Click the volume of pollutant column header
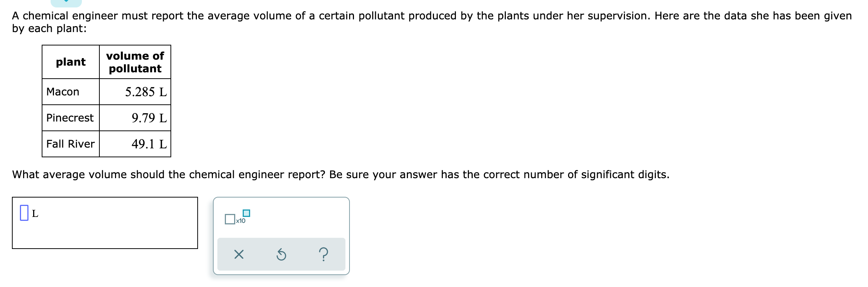This screenshot has height=287, width=868. point(135,62)
